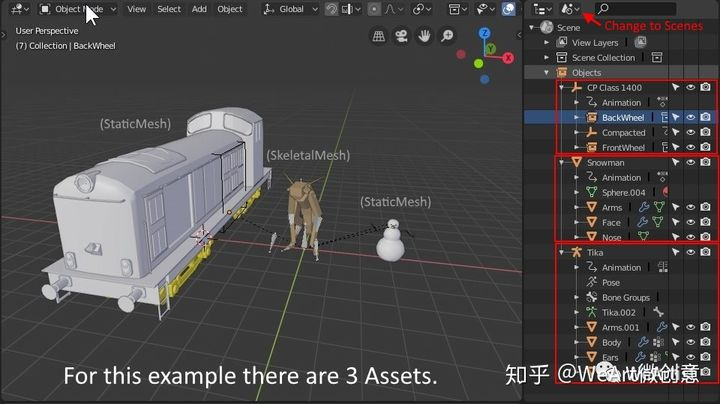Image resolution: width=720 pixels, height=404 pixels.
Task: Open the object types visibility dropdown
Action: 457,9
